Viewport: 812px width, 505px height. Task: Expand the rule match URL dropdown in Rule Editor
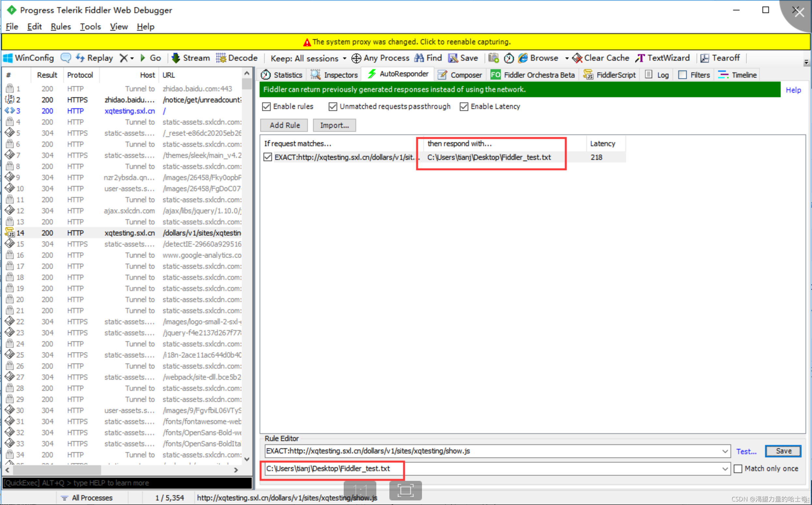(725, 450)
